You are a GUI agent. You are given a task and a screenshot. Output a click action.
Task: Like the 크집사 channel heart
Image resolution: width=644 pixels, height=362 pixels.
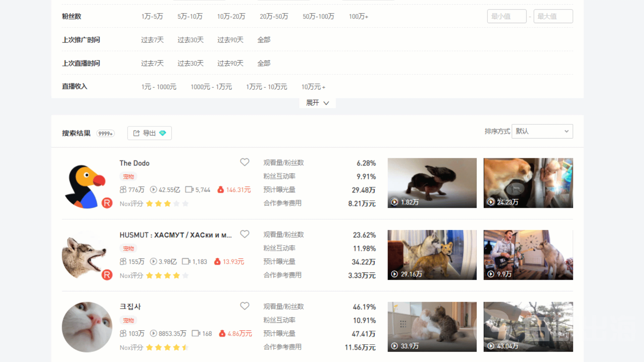pos(245,306)
